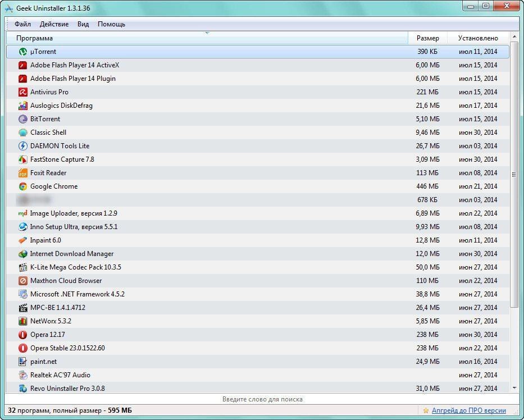Select the Foxit Reader icon
This screenshot has width=524, height=420.
click(22, 173)
